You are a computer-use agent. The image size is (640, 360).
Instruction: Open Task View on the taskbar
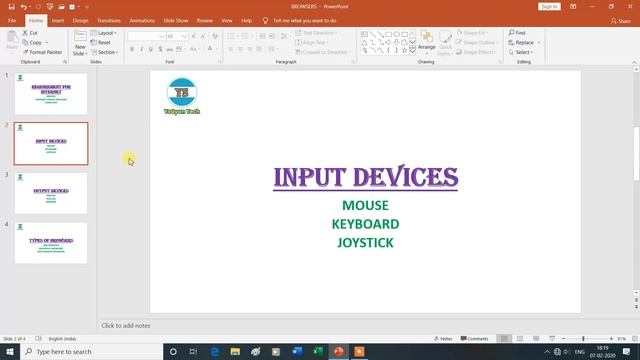tap(193, 351)
